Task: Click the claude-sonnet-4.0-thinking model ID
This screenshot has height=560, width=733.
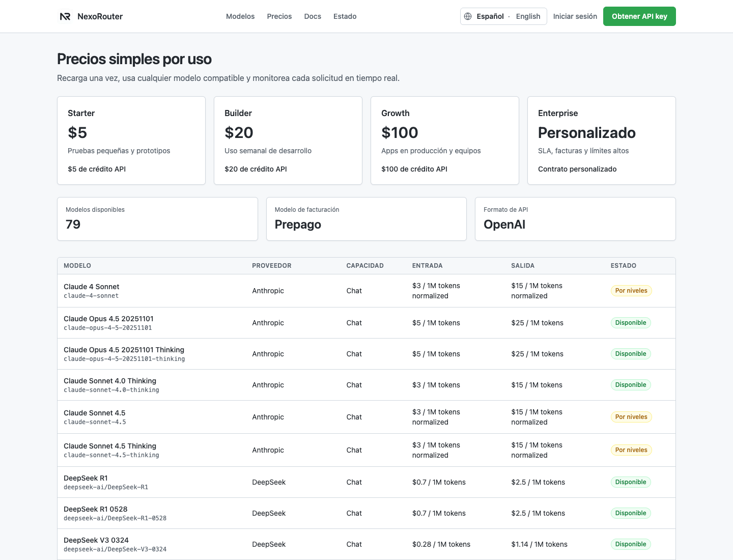Action: coord(111,390)
